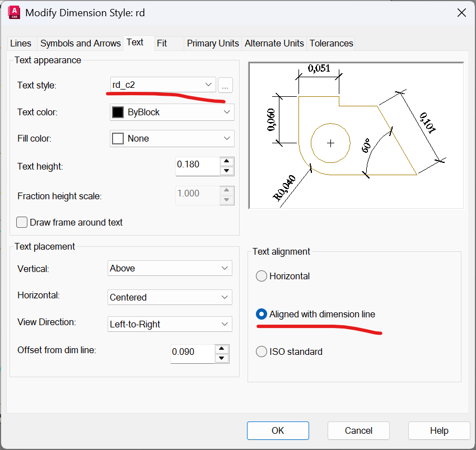476x450 pixels.
Task: Confirm changes with OK button
Action: point(278,430)
